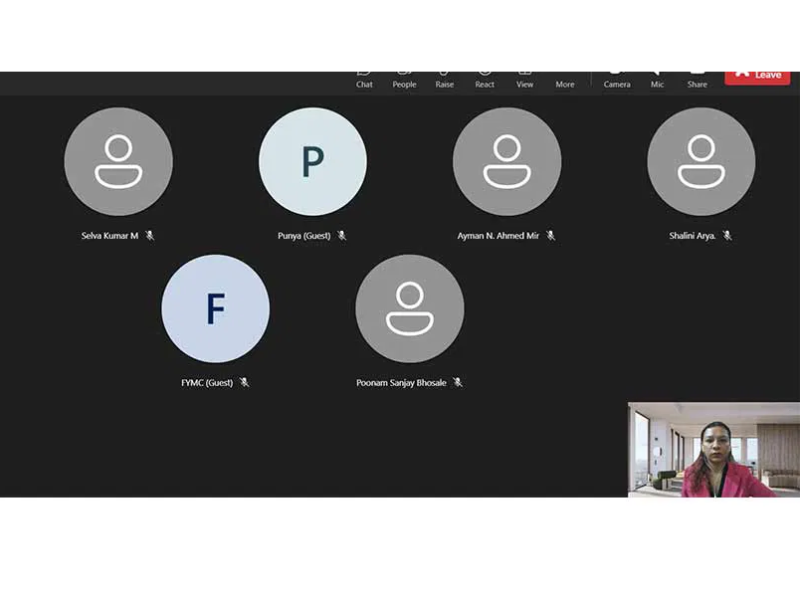Select Ayman N. Ahmed Mir's avatar
This screenshot has height=600, width=800.
click(507, 161)
